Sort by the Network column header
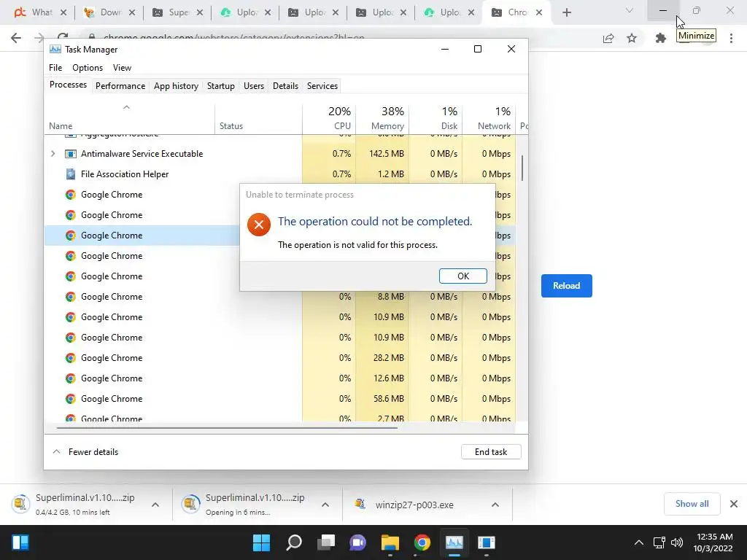This screenshot has width=747, height=560. pos(489,118)
